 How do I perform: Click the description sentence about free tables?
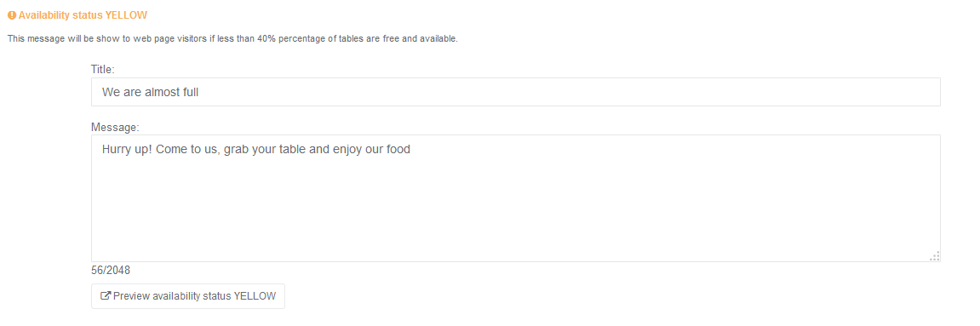(x=232, y=38)
